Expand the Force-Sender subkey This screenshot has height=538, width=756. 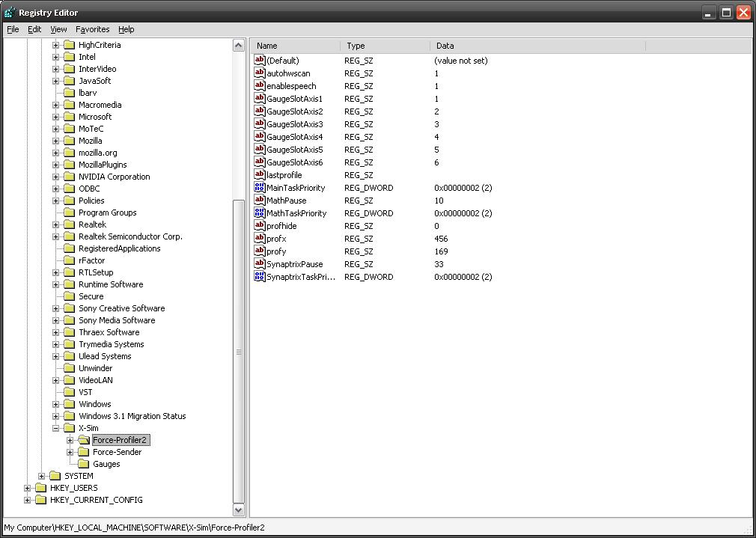pyautogui.click(x=70, y=452)
